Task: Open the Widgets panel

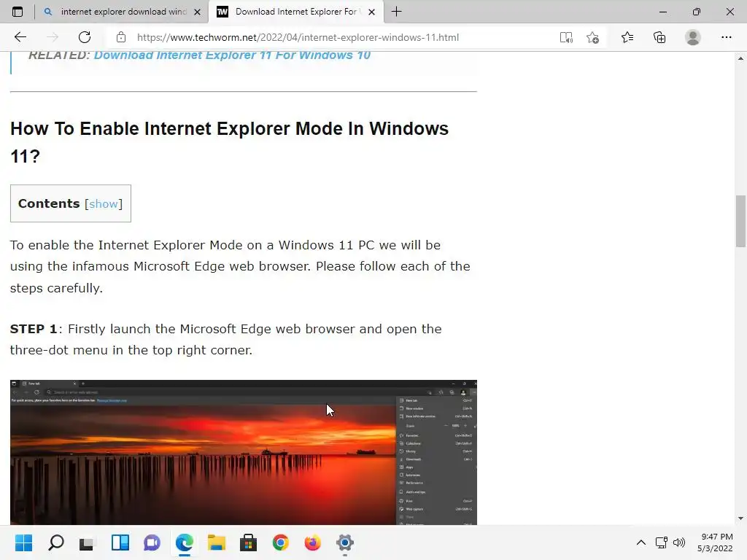Action: (120, 542)
